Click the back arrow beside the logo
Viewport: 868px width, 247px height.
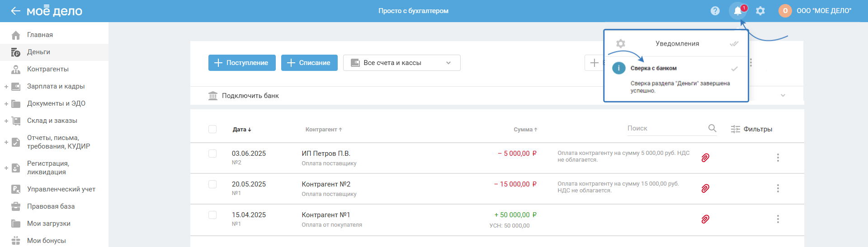point(15,11)
